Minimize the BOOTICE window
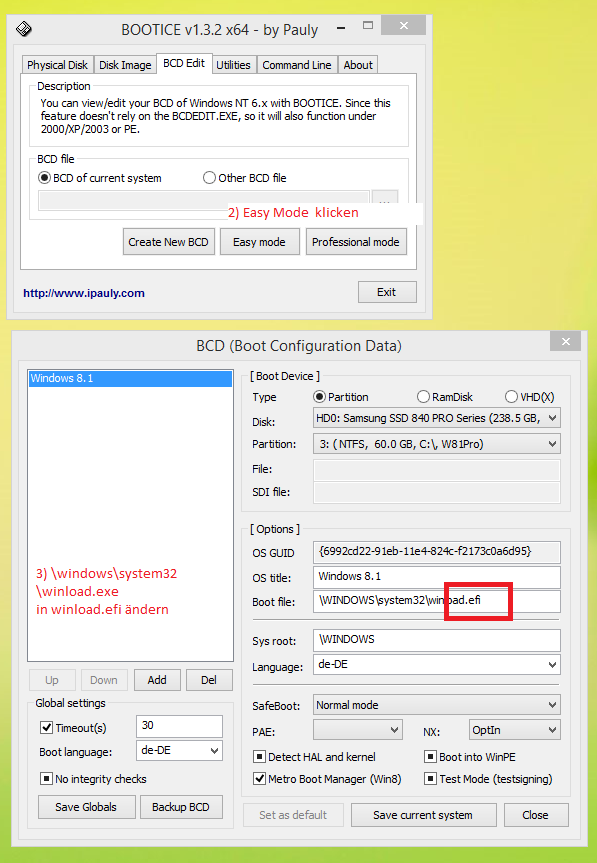The height and width of the screenshot is (863, 597). tap(341, 28)
